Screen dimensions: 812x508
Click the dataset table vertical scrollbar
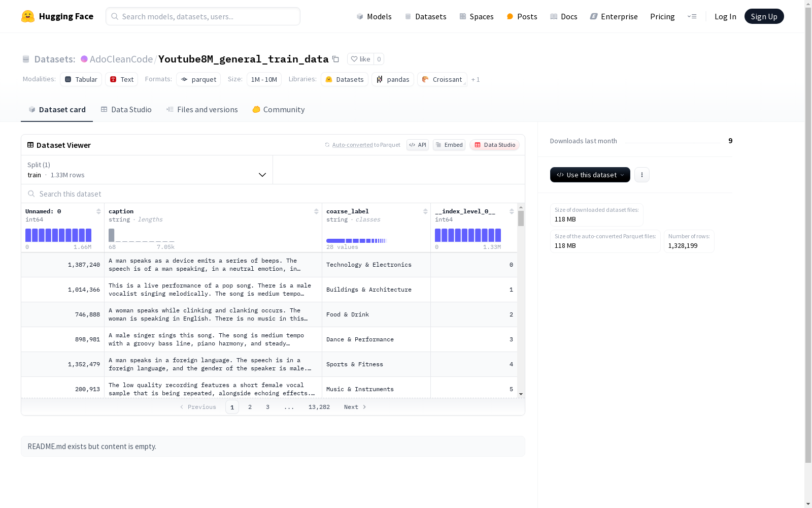point(521,218)
